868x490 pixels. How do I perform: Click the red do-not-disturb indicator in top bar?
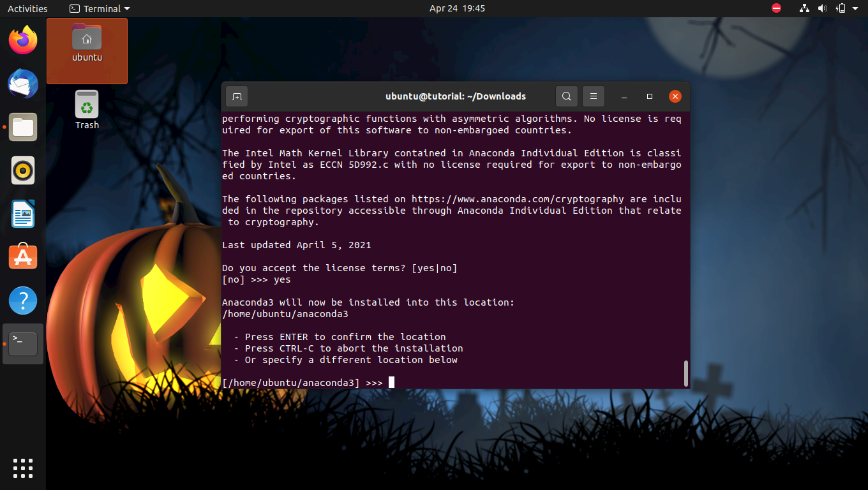pyautogui.click(x=776, y=8)
